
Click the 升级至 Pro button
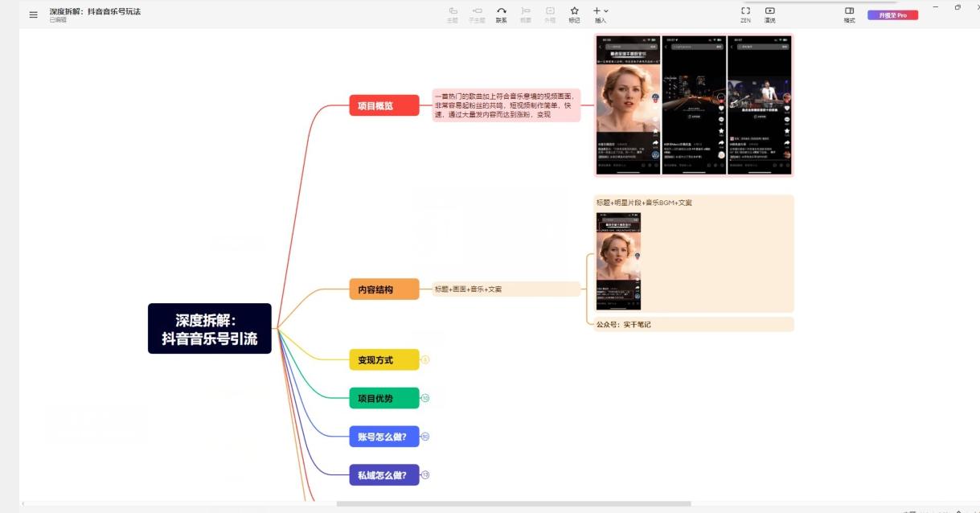coord(894,14)
